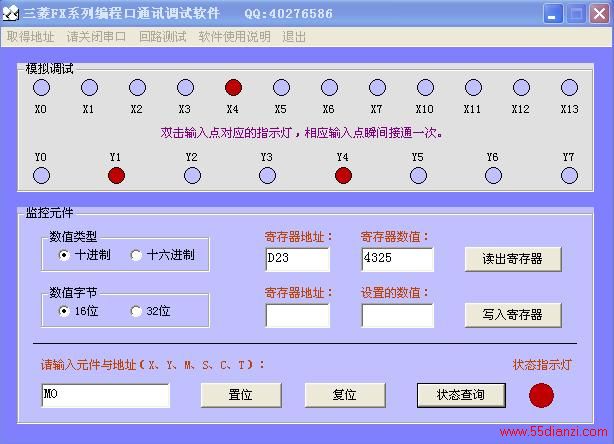Minimize the window
The width and height of the screenshot is (614, 444).
pos(553,14)
